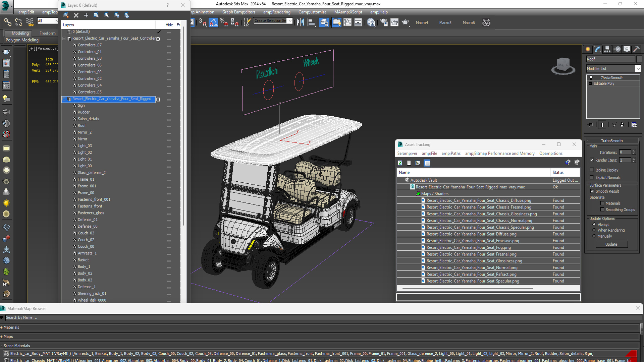
Task: Click the Roof object name field
Action: [610, 59]
